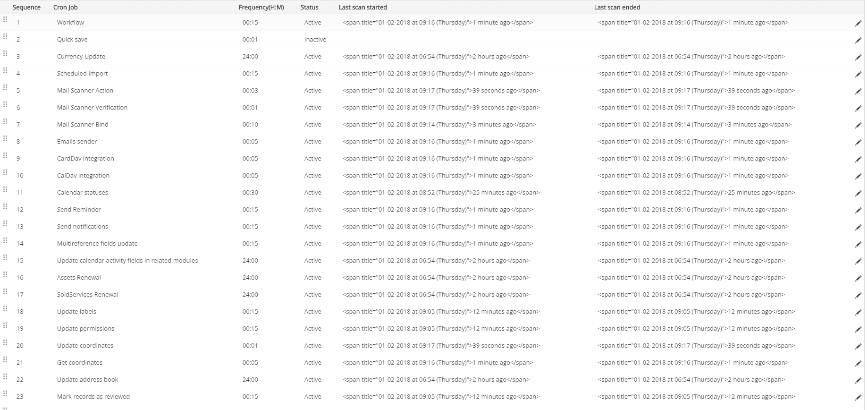The width and height of the screenshot is (868, 410).
Task: Click the Last scan started column header
Action: (x=363, y=8)
